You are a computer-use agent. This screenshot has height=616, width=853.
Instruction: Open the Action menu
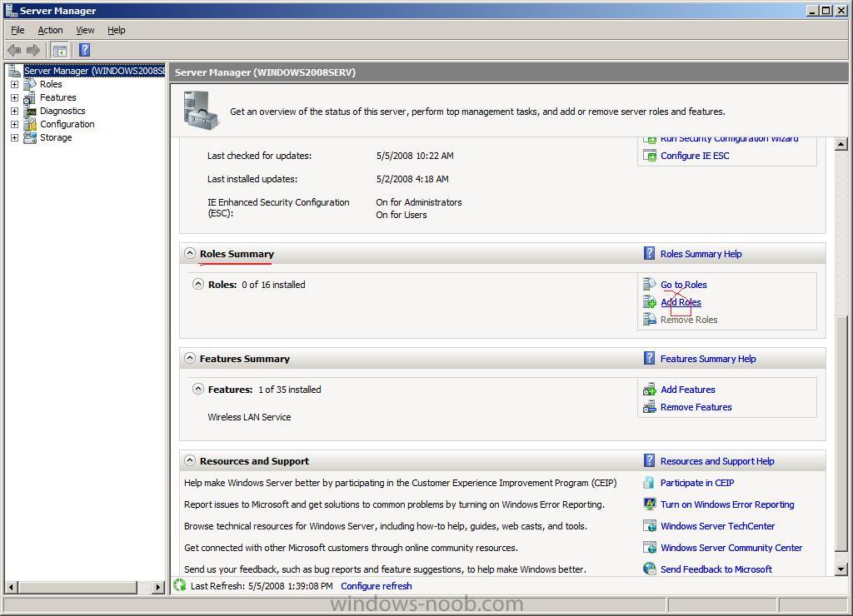[50, 31]
